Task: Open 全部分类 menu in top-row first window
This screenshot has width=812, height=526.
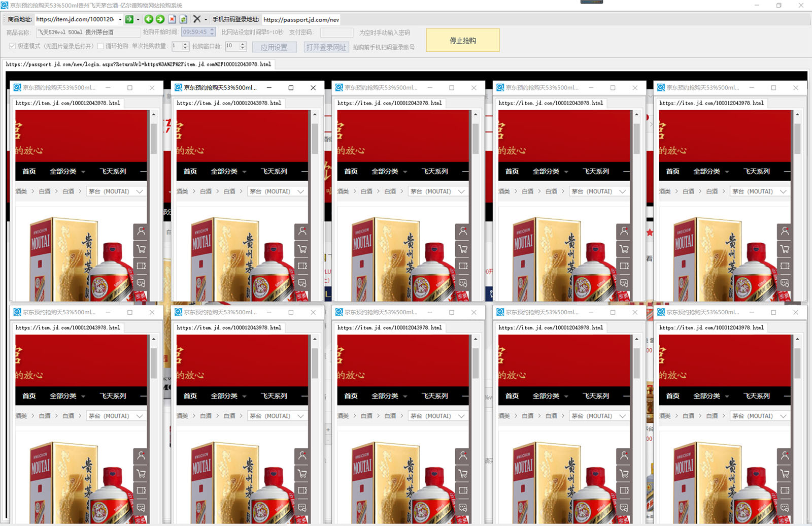Action: tap(67, 172)
